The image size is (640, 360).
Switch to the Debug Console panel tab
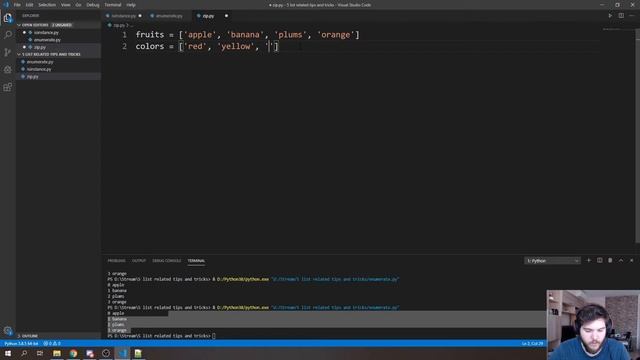[x=167, y=260]
